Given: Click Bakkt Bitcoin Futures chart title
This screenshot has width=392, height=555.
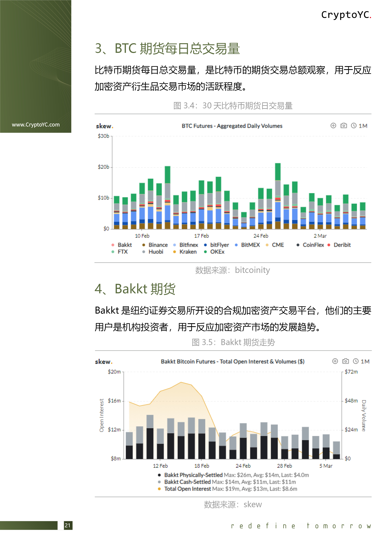Looking at the screenshot, I should tap(233, 361).
